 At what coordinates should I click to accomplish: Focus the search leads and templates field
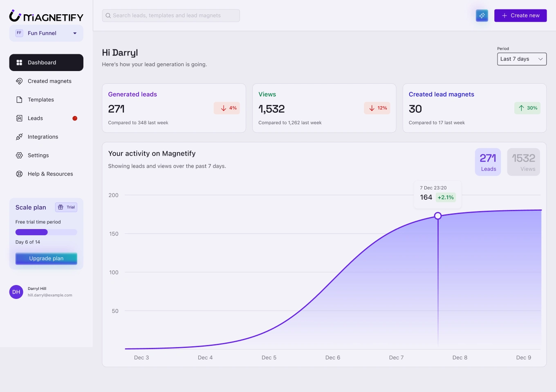click(x=171, y=16)
